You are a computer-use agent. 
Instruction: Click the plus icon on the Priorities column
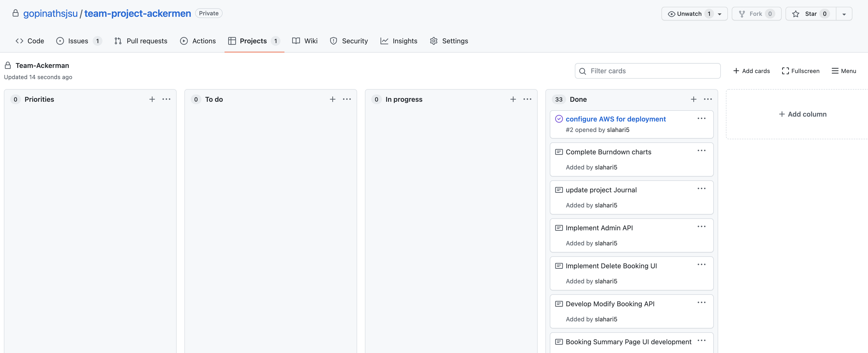(152, 99)
